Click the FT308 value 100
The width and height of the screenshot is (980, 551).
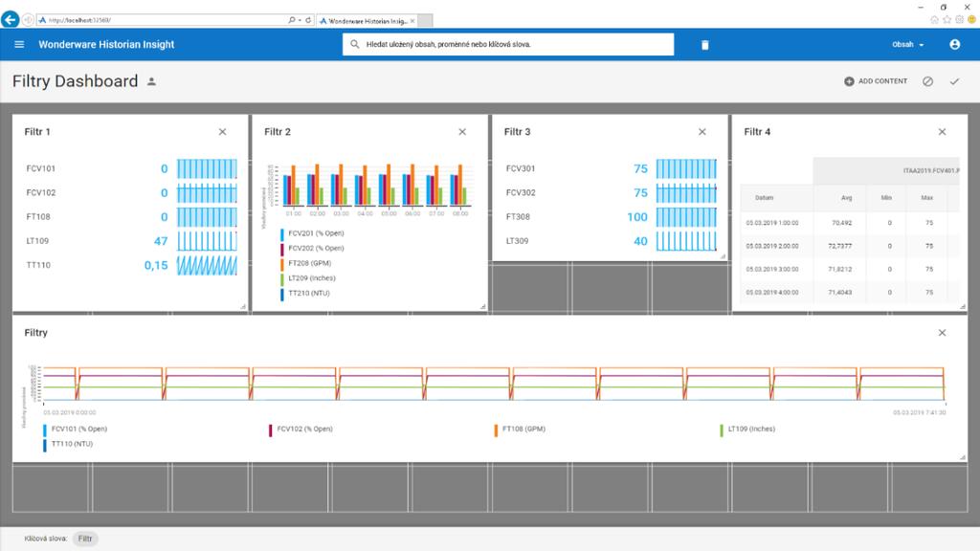(x=637, y=217)
